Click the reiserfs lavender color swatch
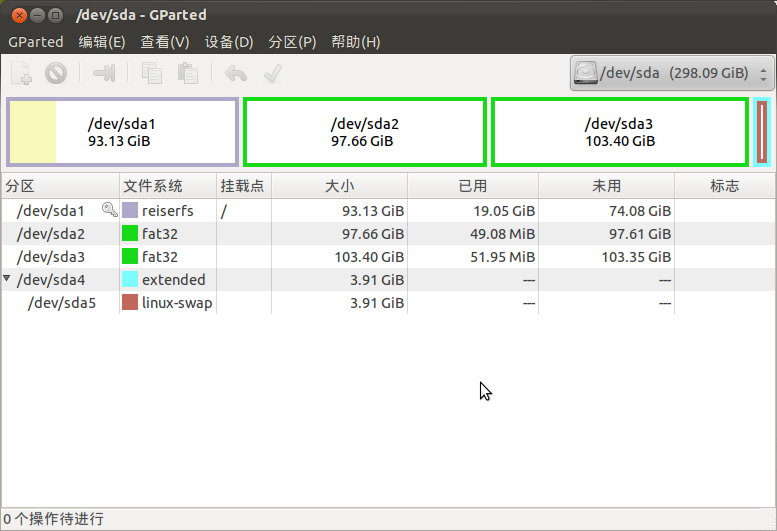Screen dimensions: 777x531 pyautogui.click(x=130, y=210)
